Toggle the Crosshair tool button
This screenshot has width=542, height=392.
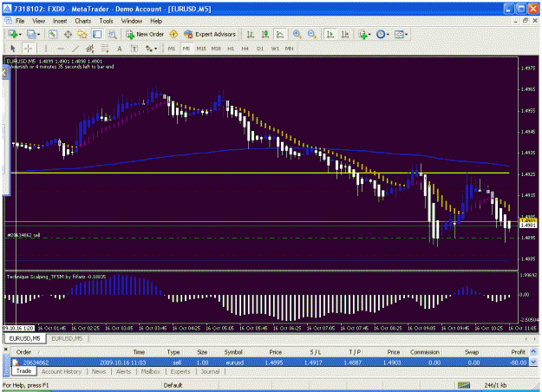coord(28,49)
